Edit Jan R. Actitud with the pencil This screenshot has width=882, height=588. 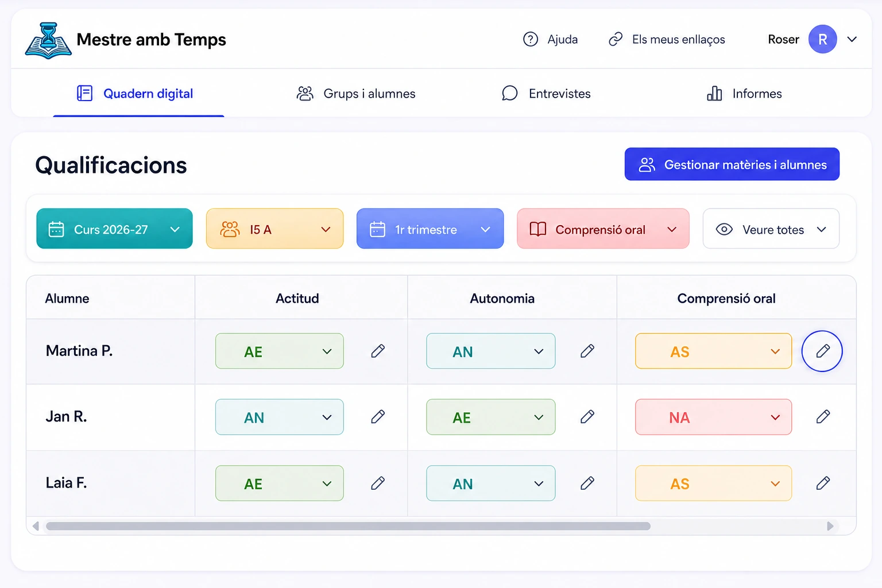[x=378, y=417]
